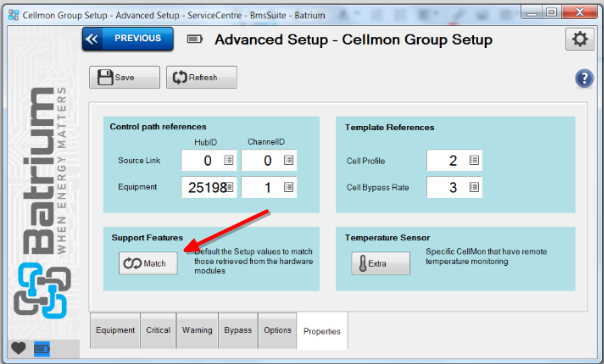Click the battery icon beside the page title
The width and height of the screenshot is (604, 364).
point(195,39)
